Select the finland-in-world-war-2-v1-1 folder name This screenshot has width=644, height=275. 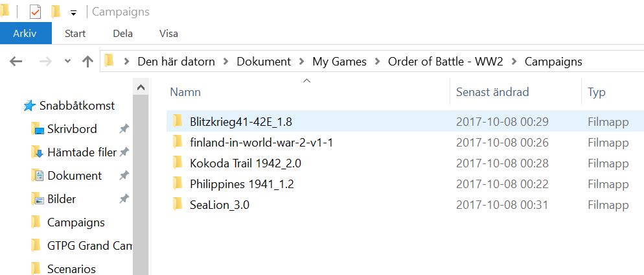(x=262, y=143)
